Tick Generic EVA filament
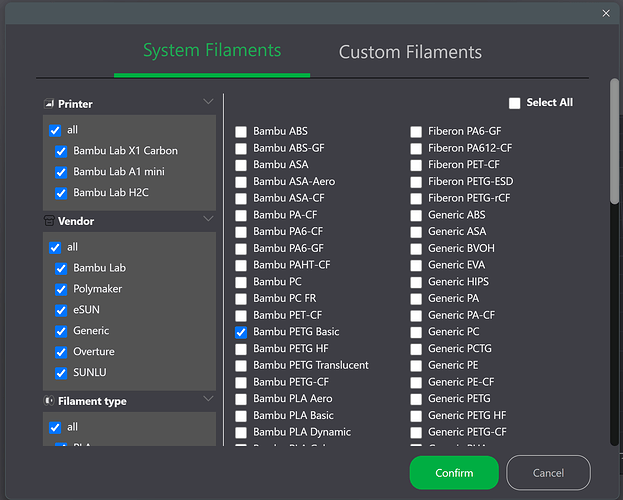623x500 pixels. pyautogui.click(x=416, y=265)
